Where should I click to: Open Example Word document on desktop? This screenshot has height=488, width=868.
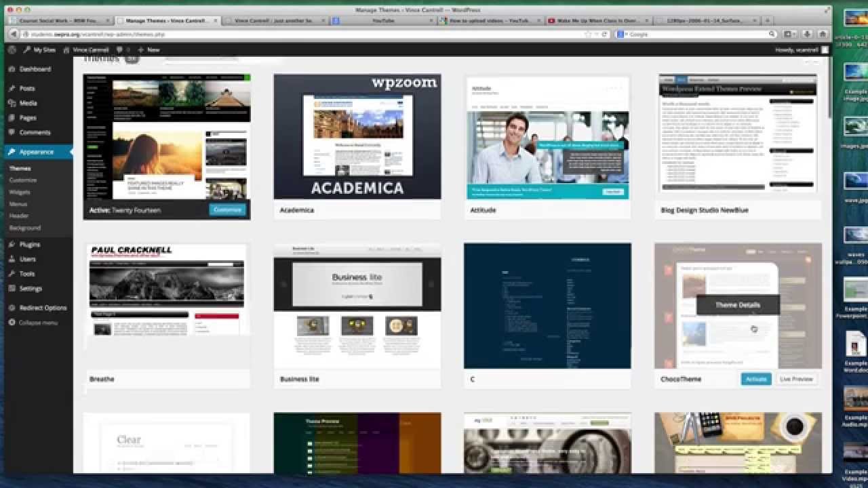point(855,351)
